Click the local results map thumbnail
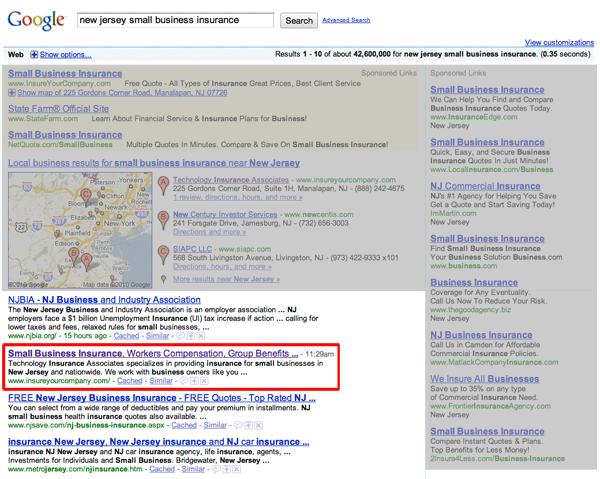This screenshot has width=600, height=479. [80, 230]
